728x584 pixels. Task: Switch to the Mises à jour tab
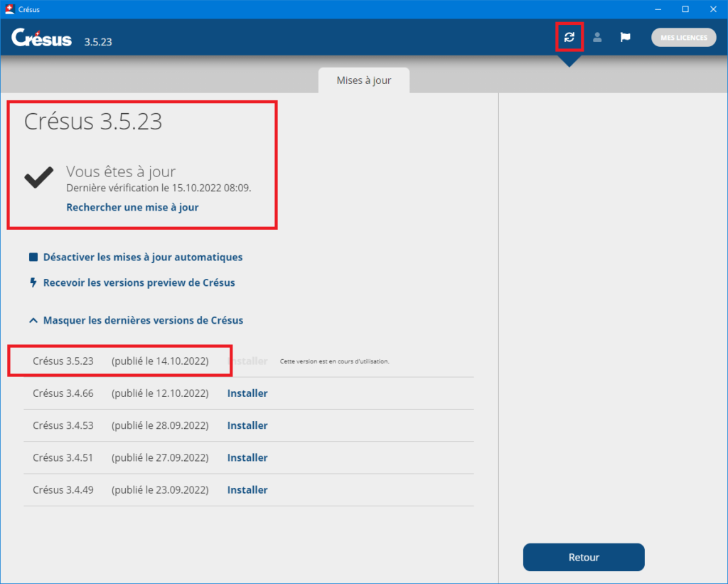[x=363, y=80]
